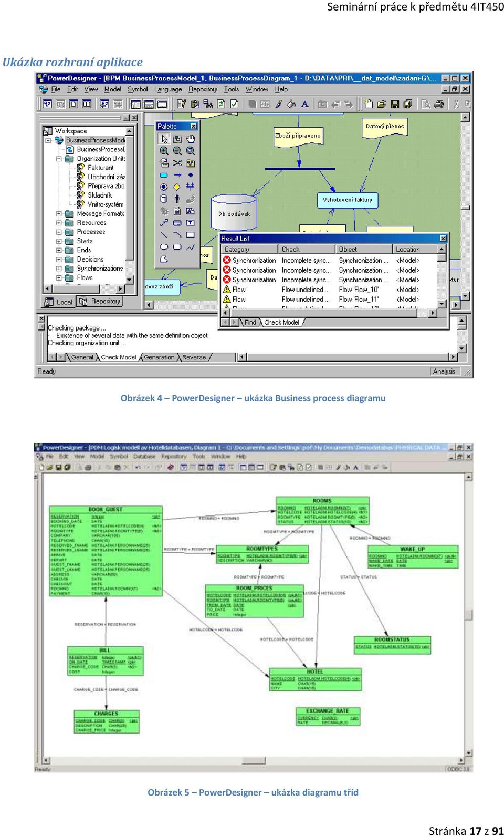The image size is (504, 836).
Task: Open the Language menu in BPM window
Action: 168,89
